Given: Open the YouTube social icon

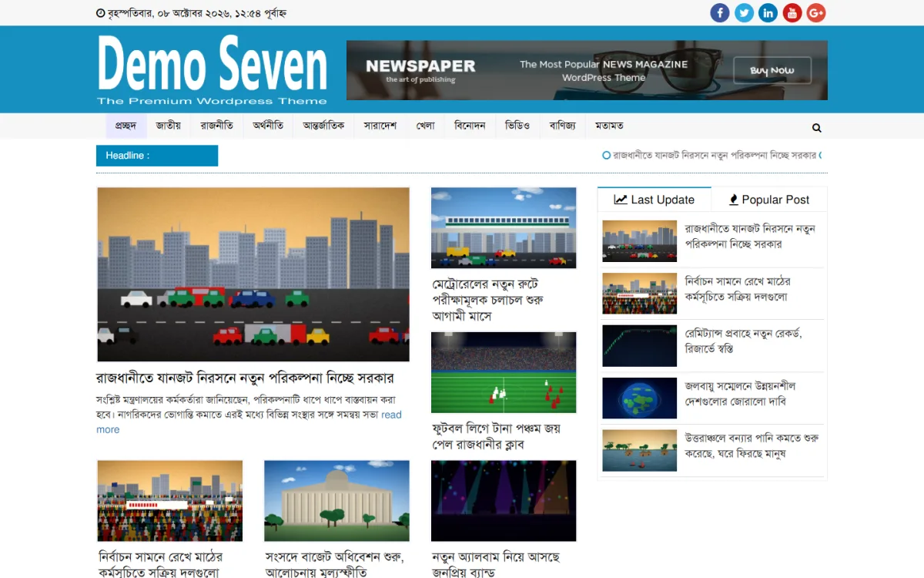Looking at the screenshot, I should tap(792, 12).
